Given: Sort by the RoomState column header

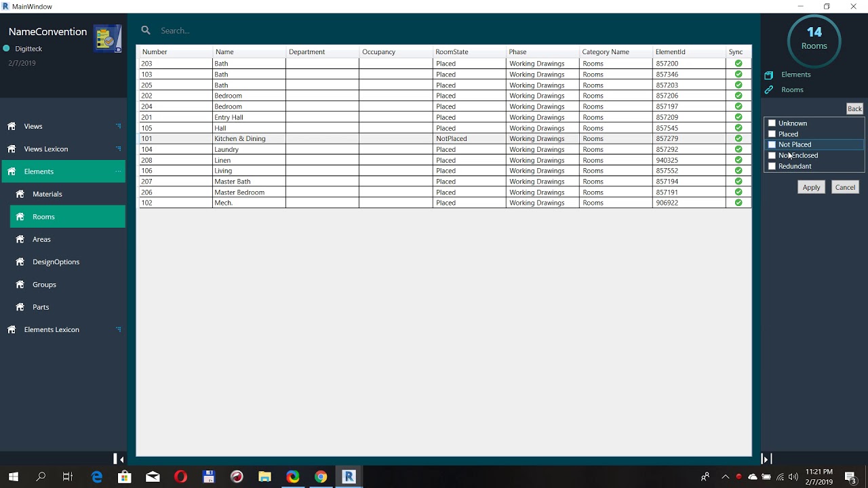Looking at the screenshot, I should coord(469,52).
